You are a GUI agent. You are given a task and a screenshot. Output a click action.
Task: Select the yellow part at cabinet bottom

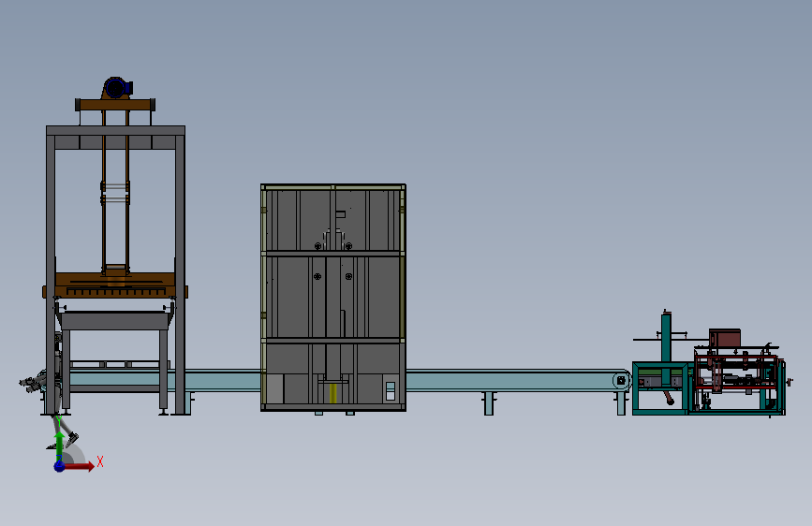333,393
